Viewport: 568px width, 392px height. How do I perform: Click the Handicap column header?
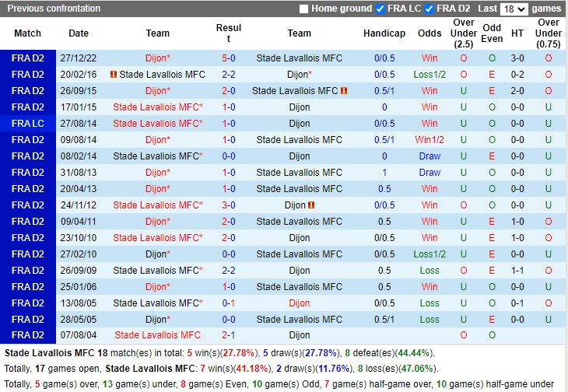[x=384, y=33]
